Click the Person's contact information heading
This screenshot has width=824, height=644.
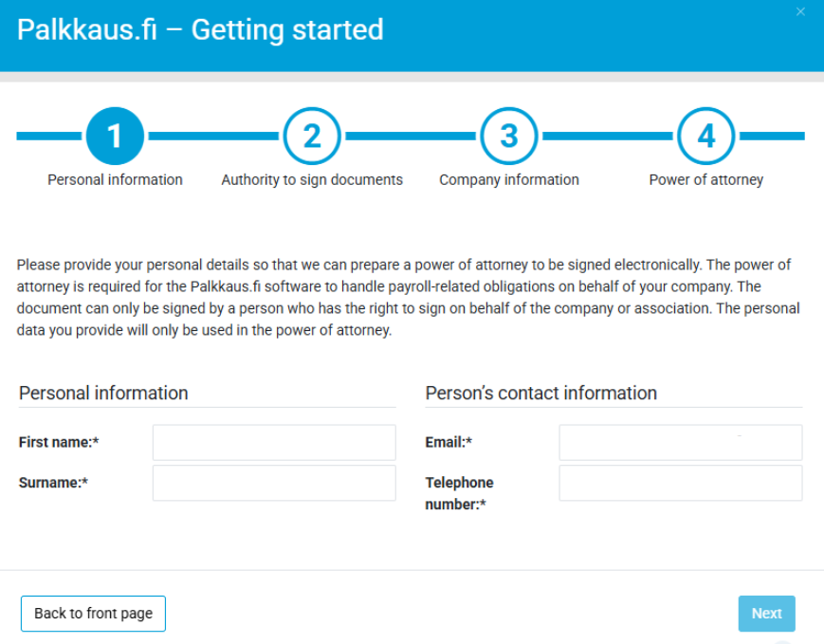pyautogui.click(x=540, y=393)
